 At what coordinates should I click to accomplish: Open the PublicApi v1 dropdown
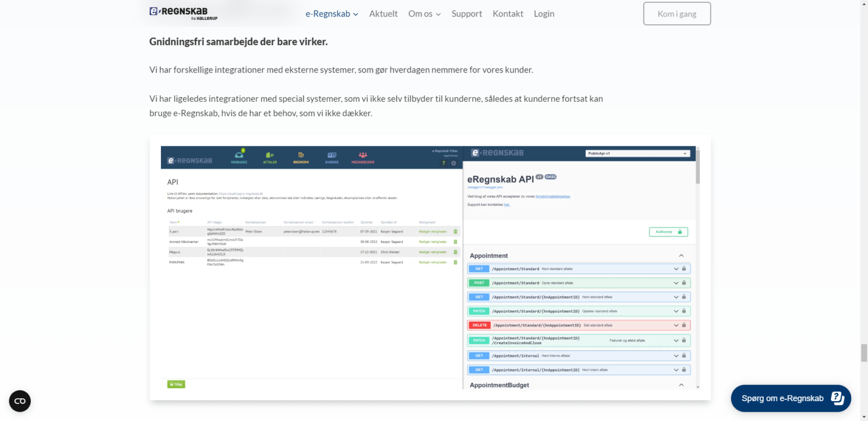pos(638,153)
